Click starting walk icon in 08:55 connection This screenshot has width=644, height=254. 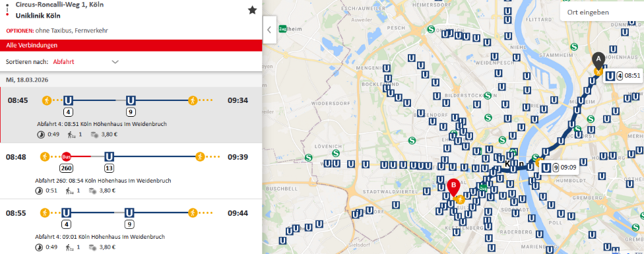[x=45, y=213]
